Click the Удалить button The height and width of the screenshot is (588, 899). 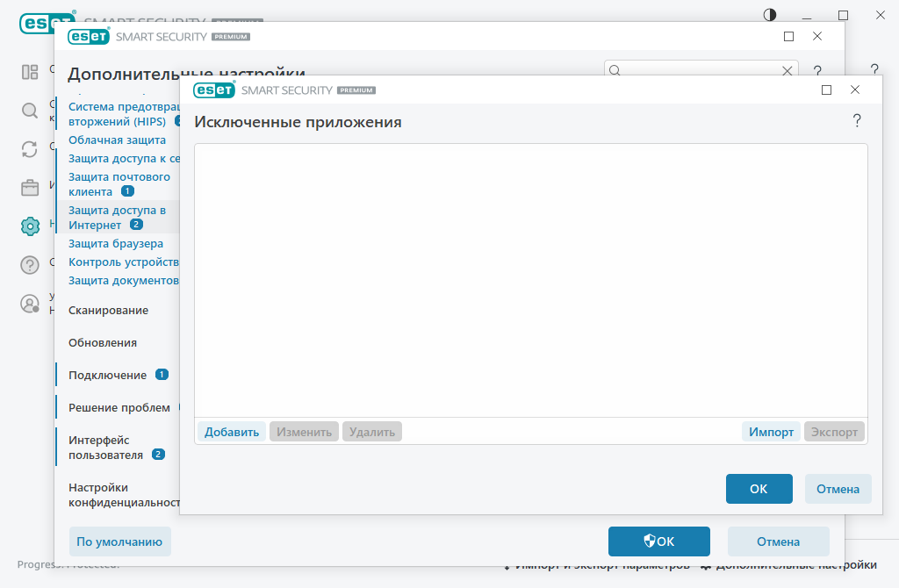pyautogui.click(x=372, y=432)
